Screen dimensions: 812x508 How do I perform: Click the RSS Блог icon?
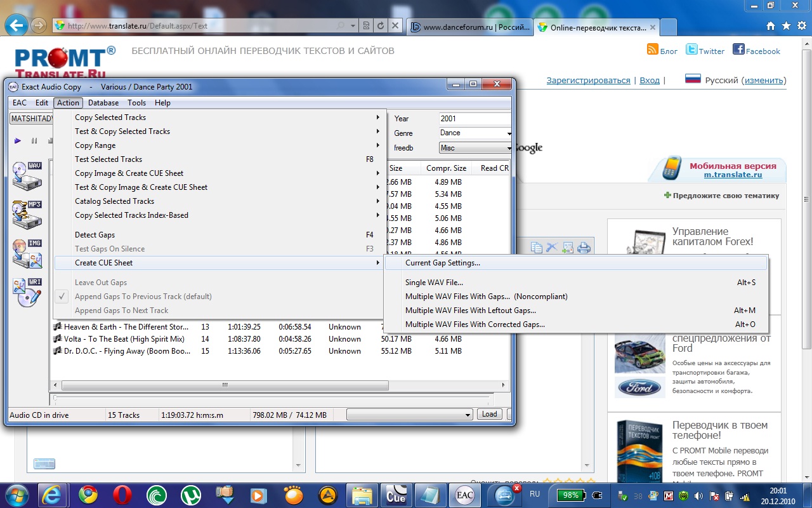[x=652, y=50]
